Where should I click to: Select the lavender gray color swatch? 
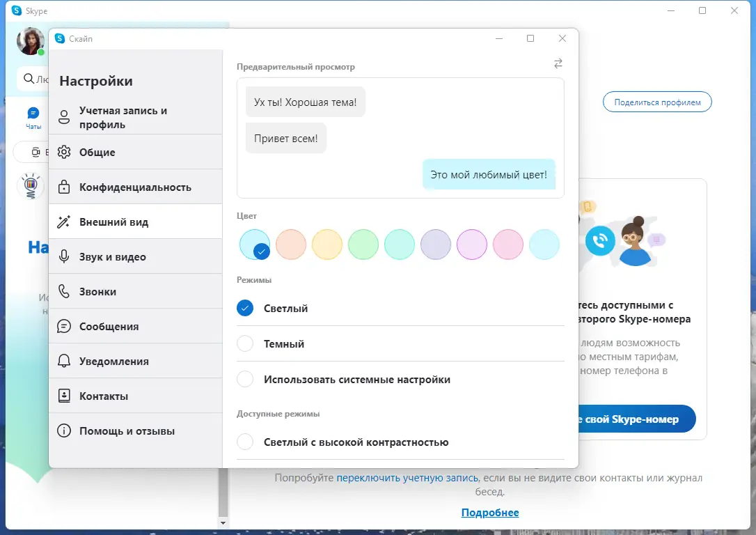tap(435, 244)
